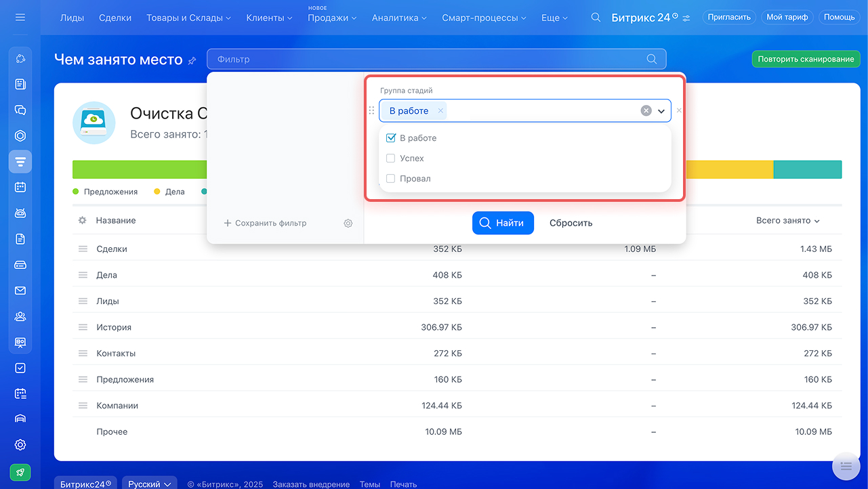Expand the Аналитика menu
The image size is (868, 489).
coord(399,18)
